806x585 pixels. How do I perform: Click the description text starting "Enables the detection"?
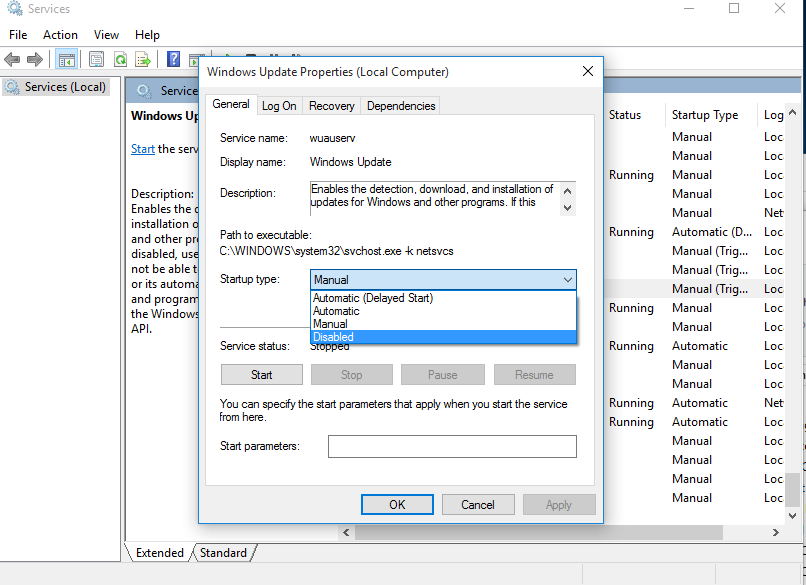coord(432,195)
